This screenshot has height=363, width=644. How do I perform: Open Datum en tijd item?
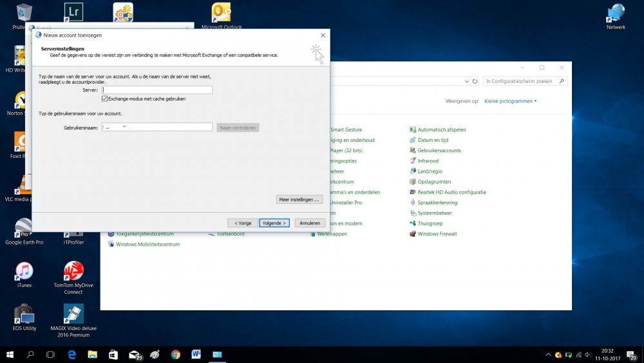(432, 140)
